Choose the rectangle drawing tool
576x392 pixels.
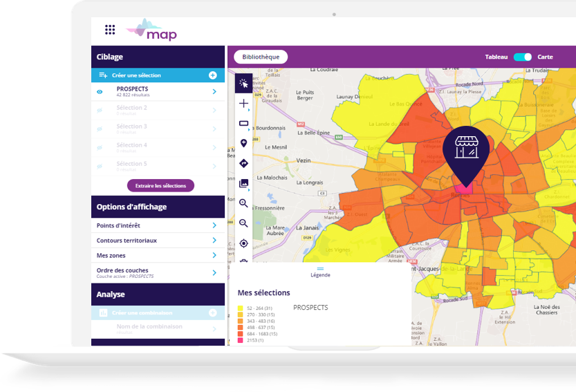pyautogui.click(x=243, y=124)
